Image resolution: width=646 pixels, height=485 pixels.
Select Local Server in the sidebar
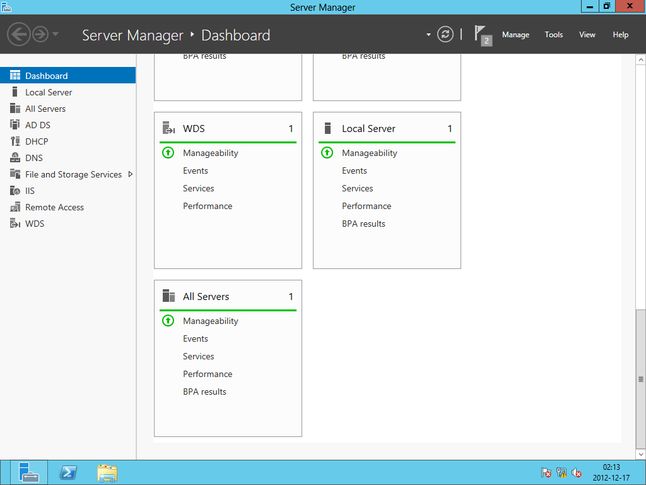click(x=68, y=92)
